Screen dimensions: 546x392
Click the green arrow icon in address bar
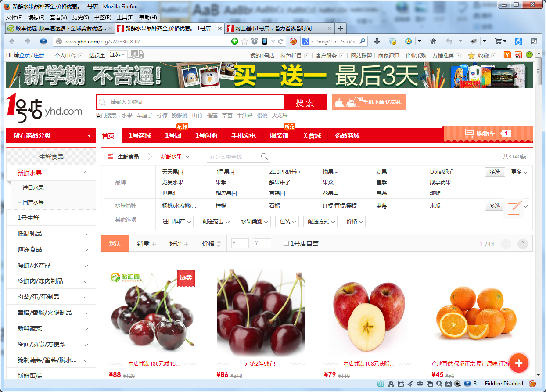(x=235, y=41)
